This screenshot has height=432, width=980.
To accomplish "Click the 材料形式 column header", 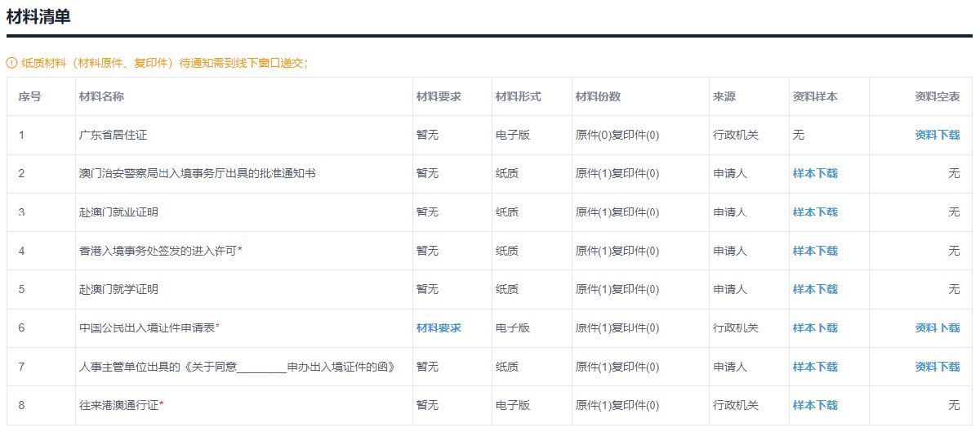I will [518, 96].
